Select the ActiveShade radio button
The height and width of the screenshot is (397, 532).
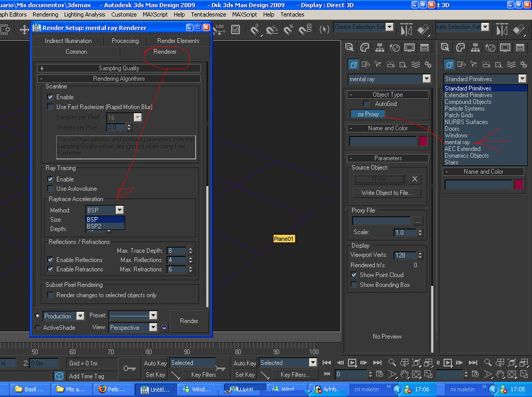[x=37, y=327]
